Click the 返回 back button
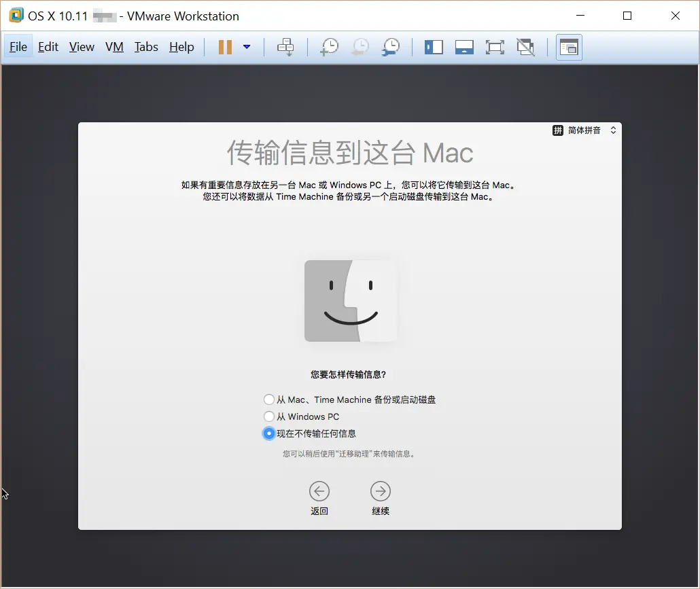 319,491
